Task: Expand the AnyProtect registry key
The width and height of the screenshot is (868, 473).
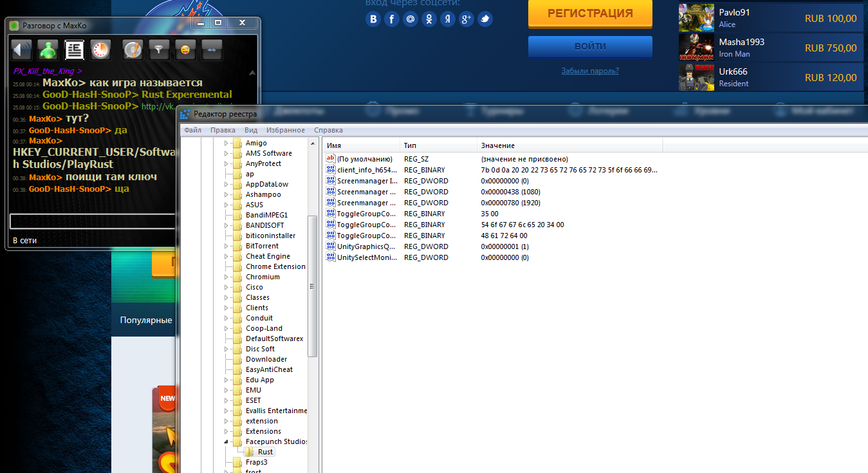Action: coord(226,163)
